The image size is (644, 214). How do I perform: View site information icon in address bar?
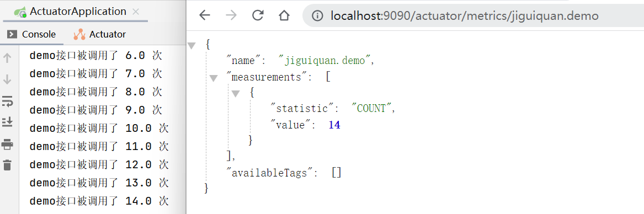coord(317,16)
